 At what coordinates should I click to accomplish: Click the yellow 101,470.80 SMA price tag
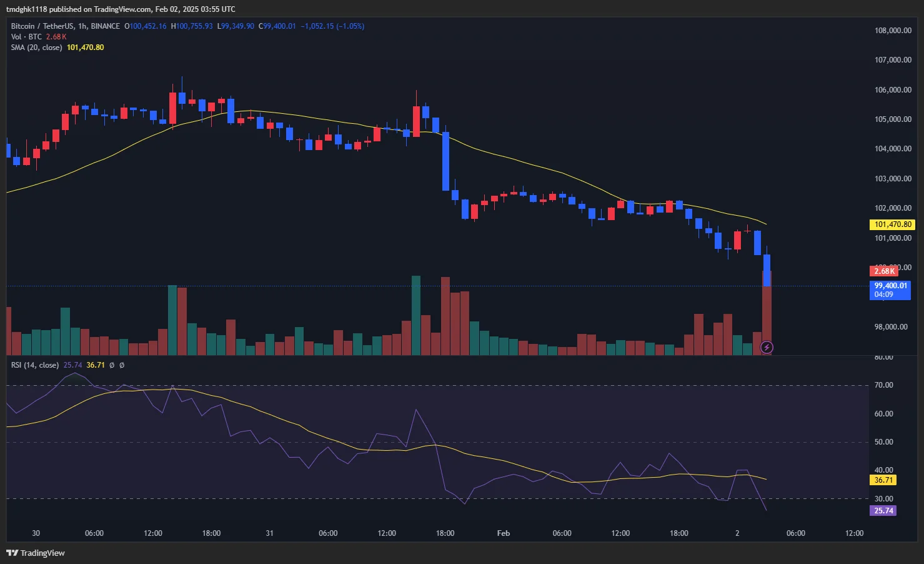(892, 224)
